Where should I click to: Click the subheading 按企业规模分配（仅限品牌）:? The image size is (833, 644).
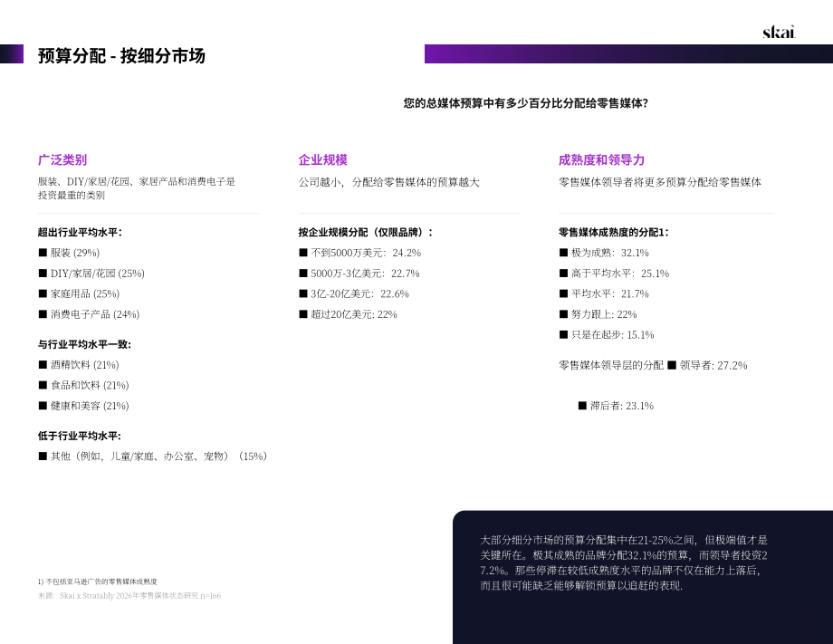coord(366,232)
